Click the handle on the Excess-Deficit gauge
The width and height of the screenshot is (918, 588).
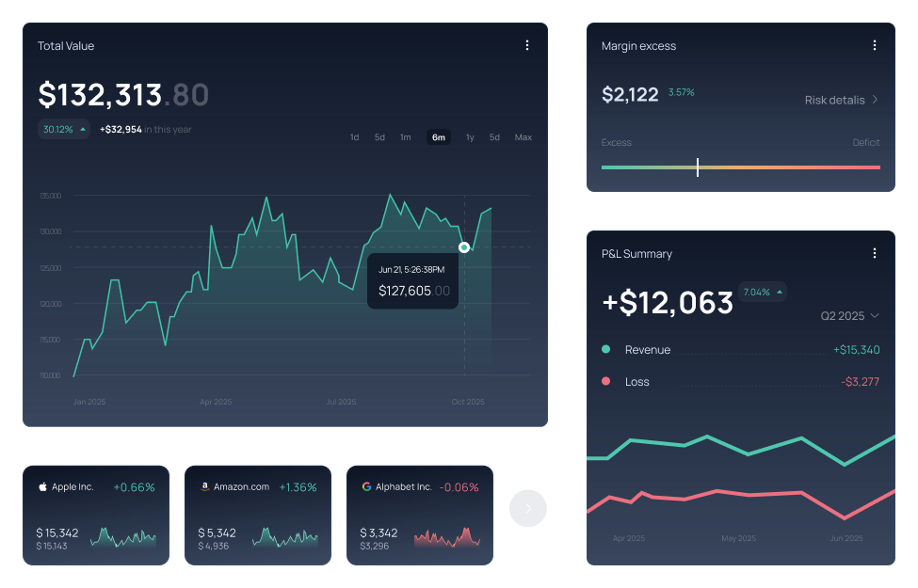(x=698, y=167)
